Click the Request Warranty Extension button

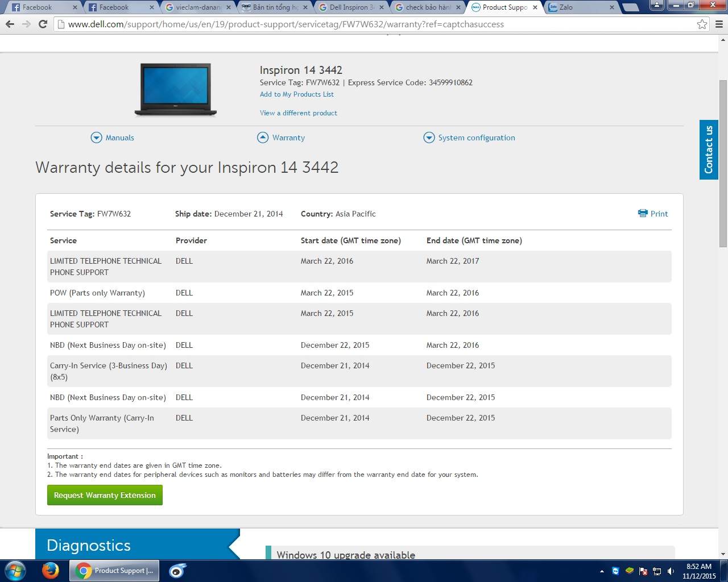click(x=105, y=495)
